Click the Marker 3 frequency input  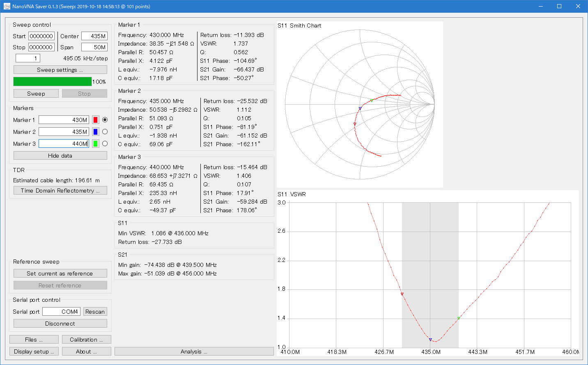pyautogui.click(x=64, y=144)
